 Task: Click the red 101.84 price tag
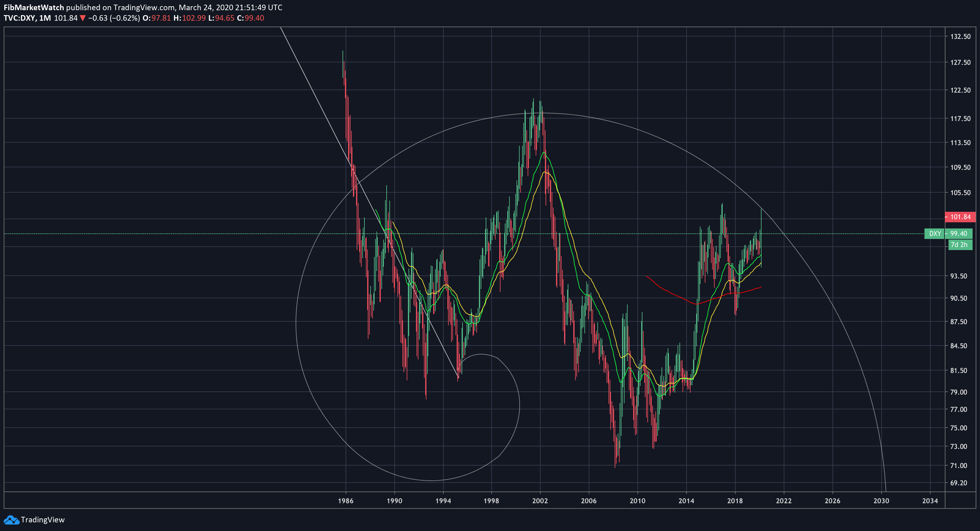(x=960, y=217)
